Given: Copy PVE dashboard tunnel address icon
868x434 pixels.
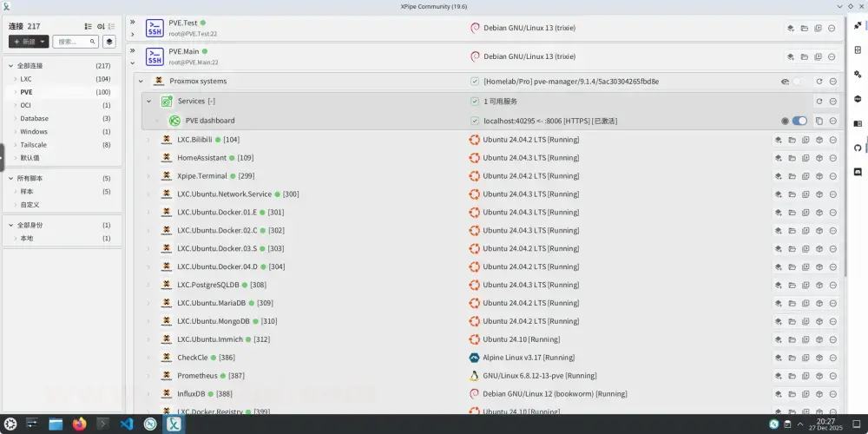Looking at the screenshot, I should pyautogui.click(x=819, y=121).
